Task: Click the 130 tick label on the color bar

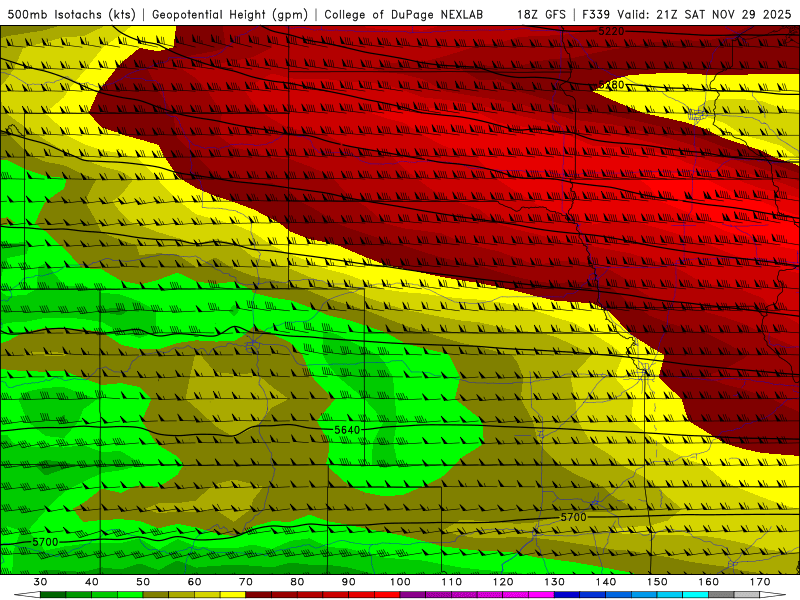Action: point(555,582)
